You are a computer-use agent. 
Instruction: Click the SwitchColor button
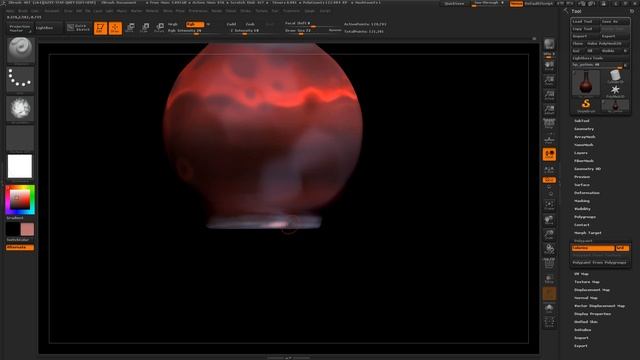(20, 240)
